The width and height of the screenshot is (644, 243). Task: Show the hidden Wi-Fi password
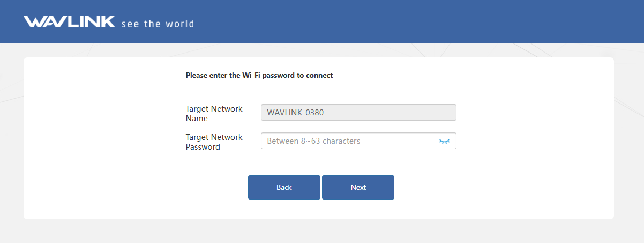pos(444,141)
